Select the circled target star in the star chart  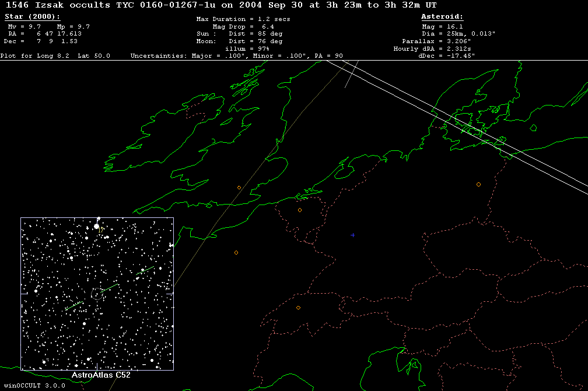pos(97,294)
